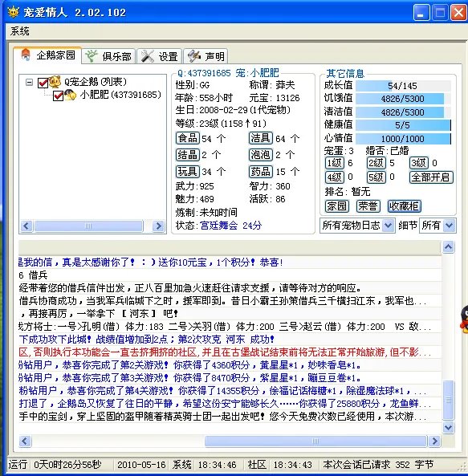
Task: Select the log line about 送你10元宝
Action: coord(230,262)
